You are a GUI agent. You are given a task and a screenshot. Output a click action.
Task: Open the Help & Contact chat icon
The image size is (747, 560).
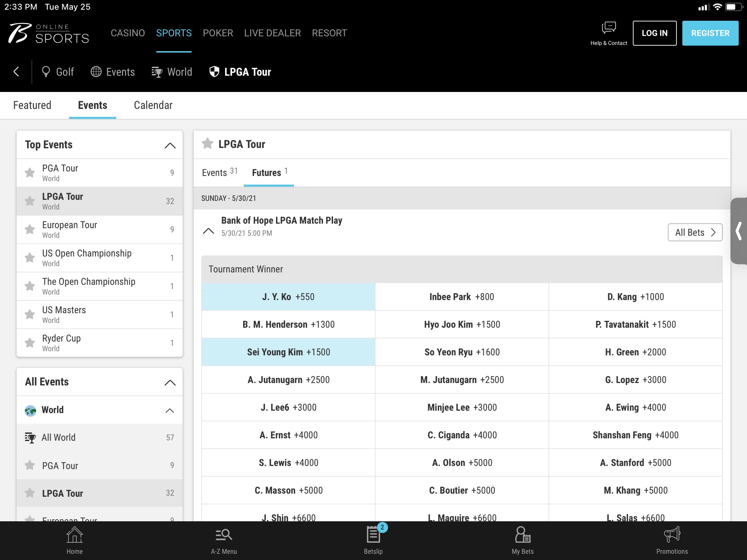click(609, 27)
